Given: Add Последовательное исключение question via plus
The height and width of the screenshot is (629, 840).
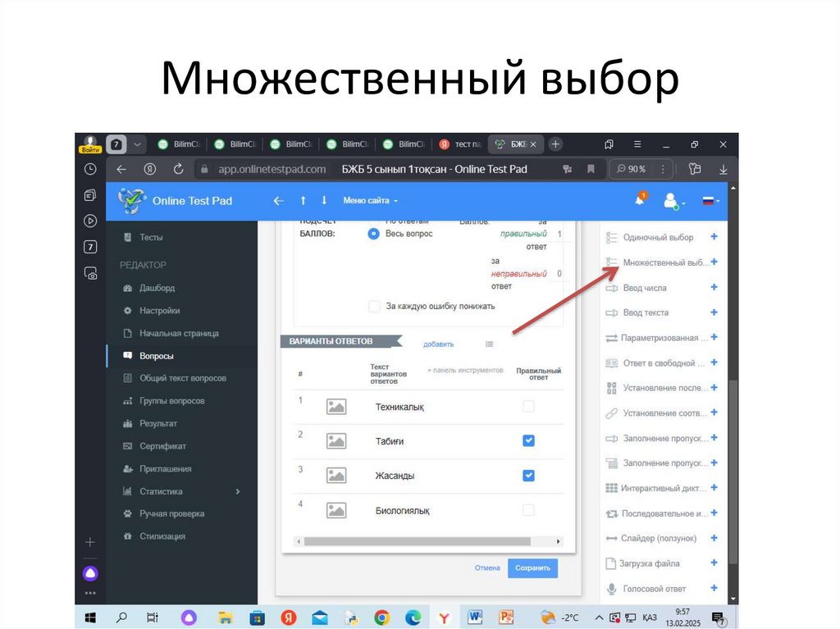Looking at the screenshot, I should coord(714,513).
